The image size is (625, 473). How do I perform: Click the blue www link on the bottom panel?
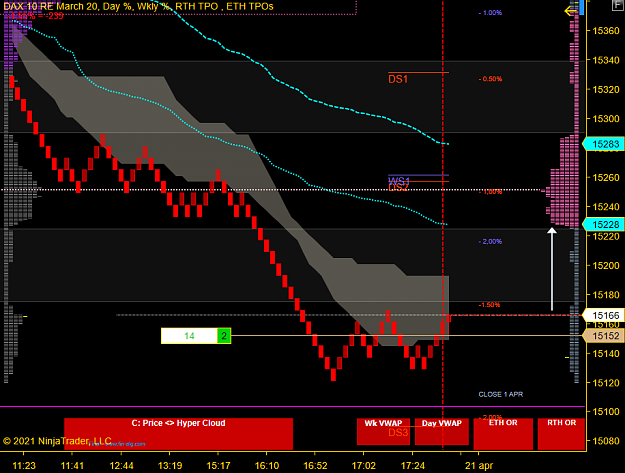click(118, 444)
